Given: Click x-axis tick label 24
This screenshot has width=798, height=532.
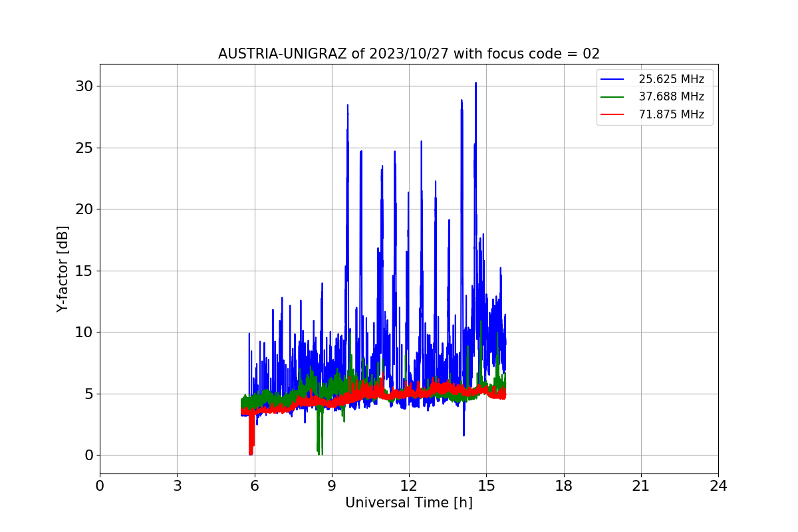Looking at the screenshot, I should click(x=718, y=486).
